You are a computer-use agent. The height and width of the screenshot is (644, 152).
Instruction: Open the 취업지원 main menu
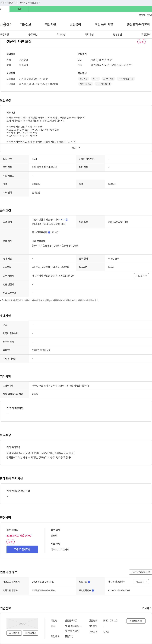51,24
